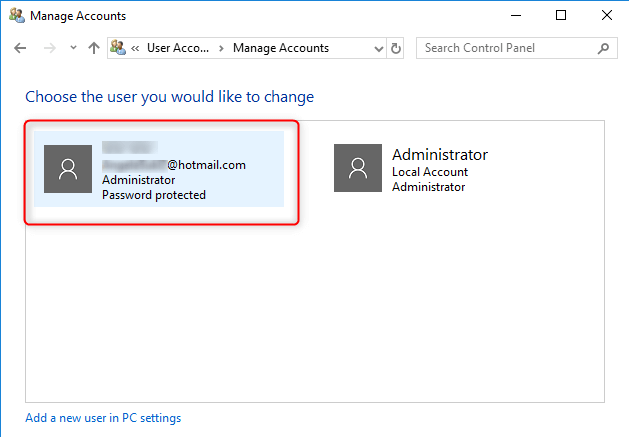The image size is (629, 437).
Task: Open Add a new user in PC settings
Action: tap(103, 418)
